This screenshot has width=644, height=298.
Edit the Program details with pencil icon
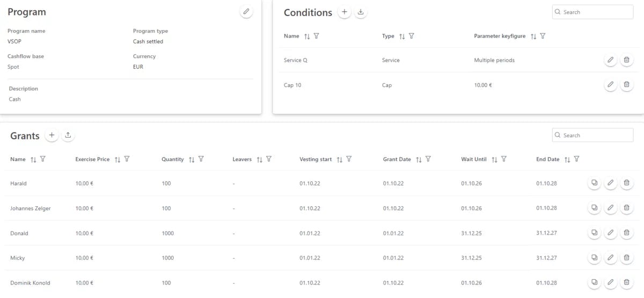(246, 12)
